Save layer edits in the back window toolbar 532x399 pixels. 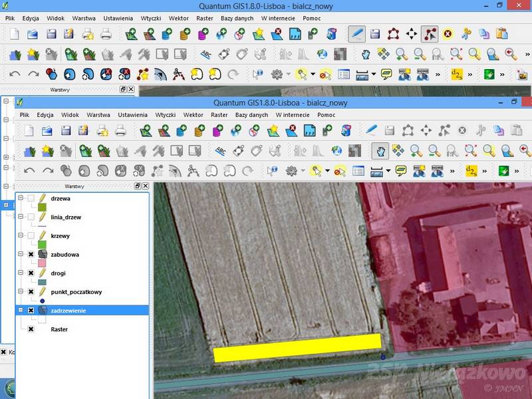point(375,34)
